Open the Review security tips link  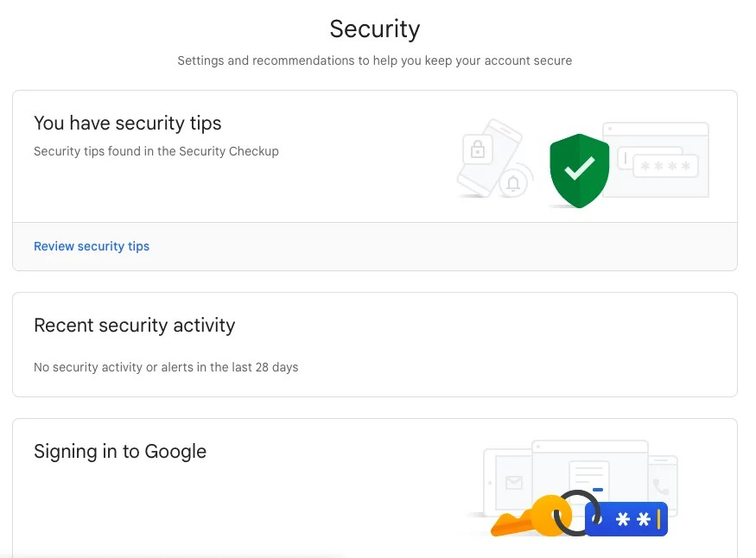tap(92, 246)
